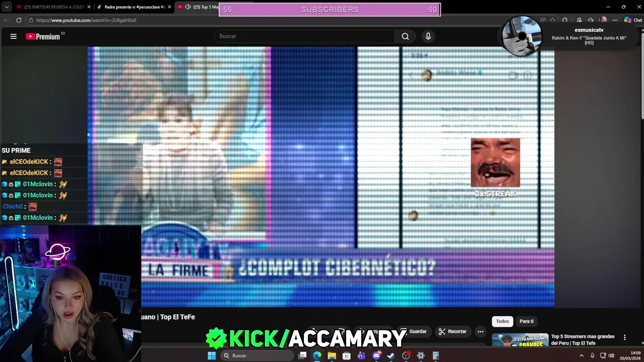
Task: Mute the tab via speaker icon
Action: pos(188,7)
